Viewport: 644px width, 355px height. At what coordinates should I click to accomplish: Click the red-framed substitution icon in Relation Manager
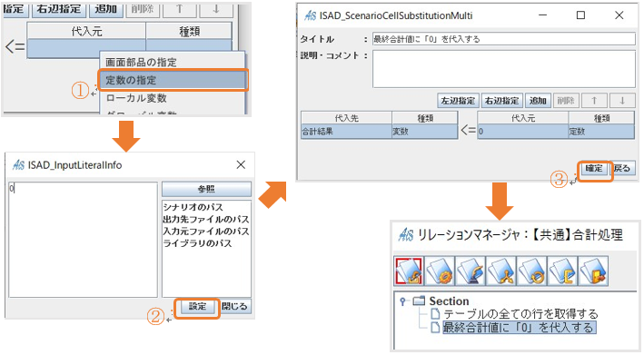[409, 271]
